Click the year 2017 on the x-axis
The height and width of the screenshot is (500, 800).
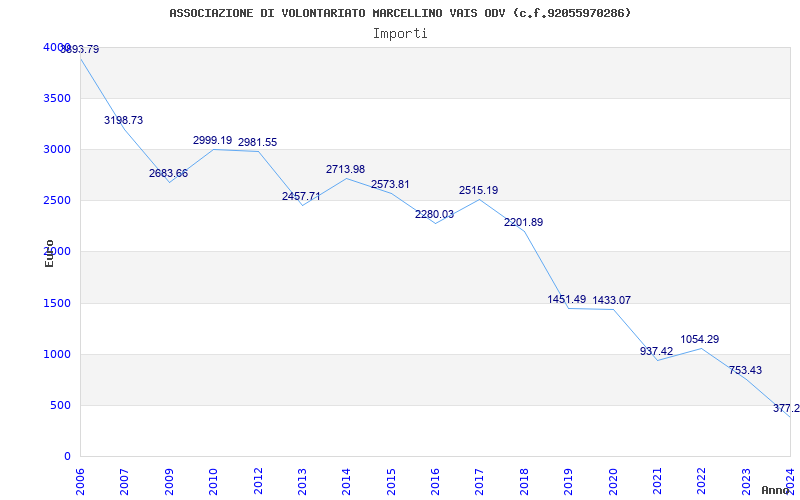(480, 481)
